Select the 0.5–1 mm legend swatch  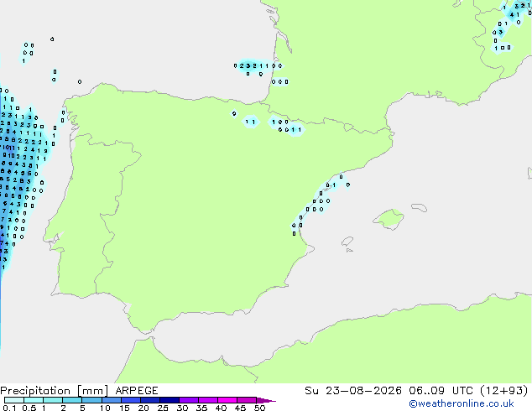click(34, 400)
